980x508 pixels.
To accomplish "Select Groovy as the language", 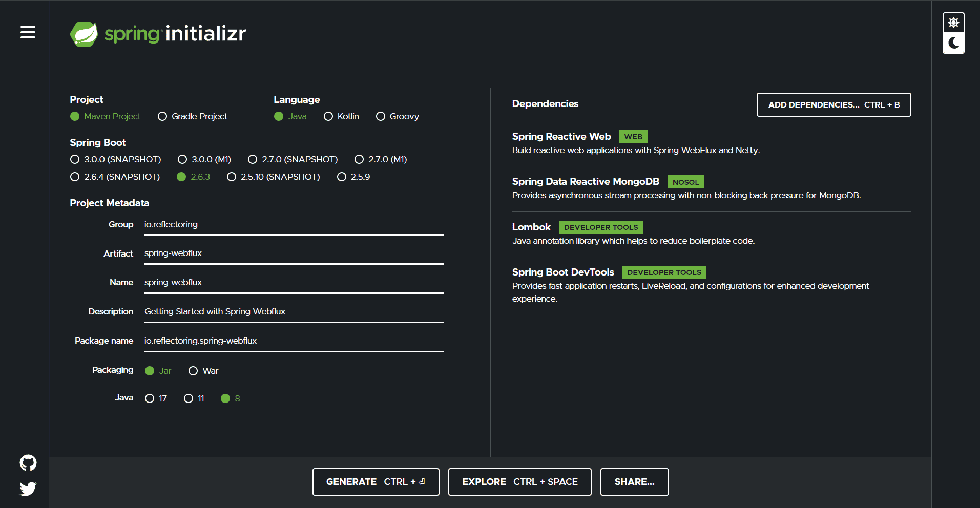I will coord(381,116).
